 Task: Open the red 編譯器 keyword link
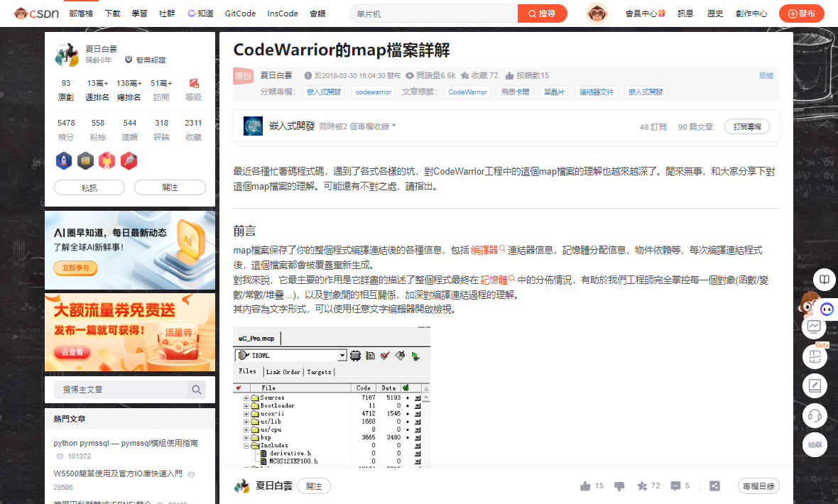(488, 250)
